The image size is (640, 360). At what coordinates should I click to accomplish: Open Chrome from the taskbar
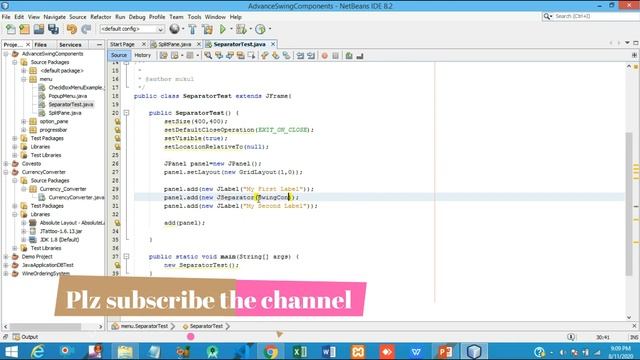(x=270, y=351)
